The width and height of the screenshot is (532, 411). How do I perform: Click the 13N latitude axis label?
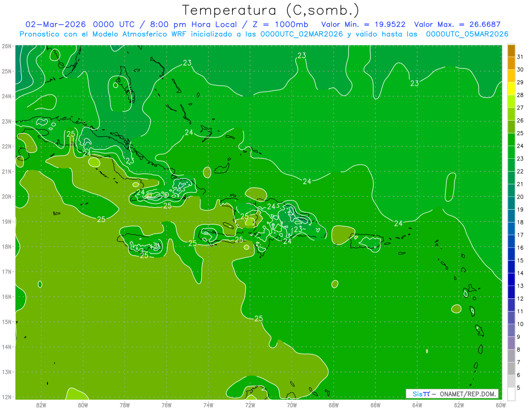click(6, 372)
